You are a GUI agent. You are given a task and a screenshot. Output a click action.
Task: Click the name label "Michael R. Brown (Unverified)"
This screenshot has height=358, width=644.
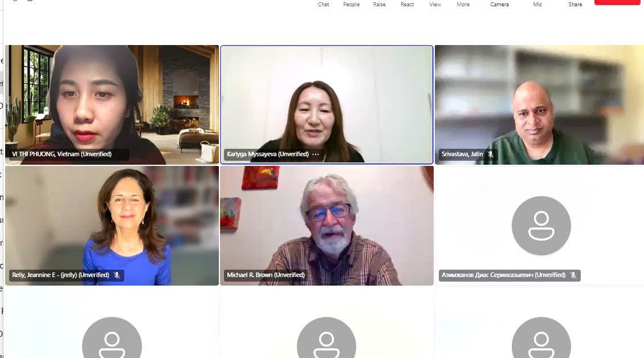point(266,275)
